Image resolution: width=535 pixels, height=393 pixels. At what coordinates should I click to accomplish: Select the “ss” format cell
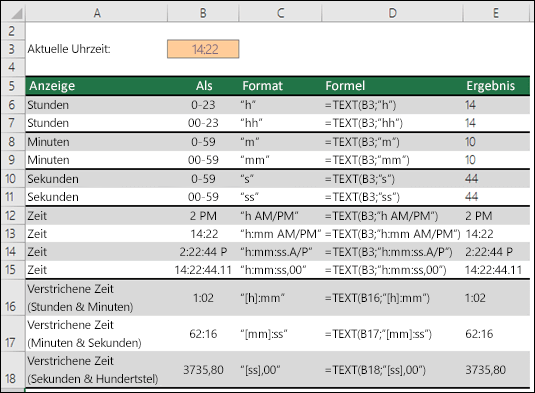(280, 197)
